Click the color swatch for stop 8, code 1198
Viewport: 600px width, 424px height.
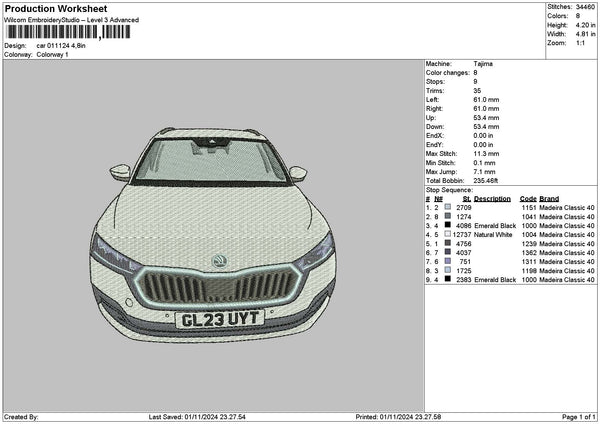(x=448, y=270)
